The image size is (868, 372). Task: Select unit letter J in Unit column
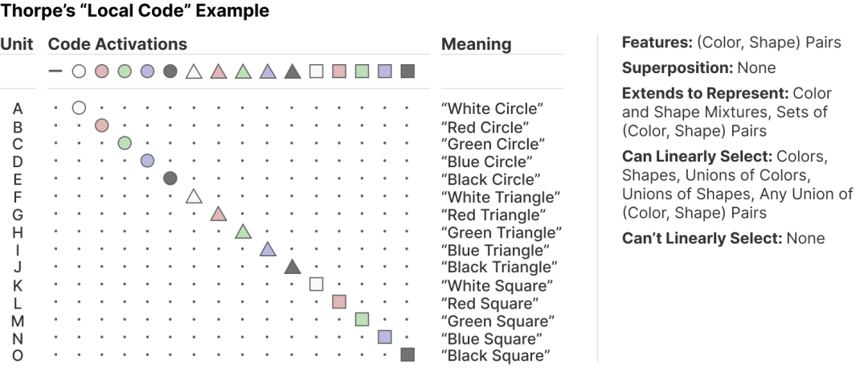pos(18,268)
